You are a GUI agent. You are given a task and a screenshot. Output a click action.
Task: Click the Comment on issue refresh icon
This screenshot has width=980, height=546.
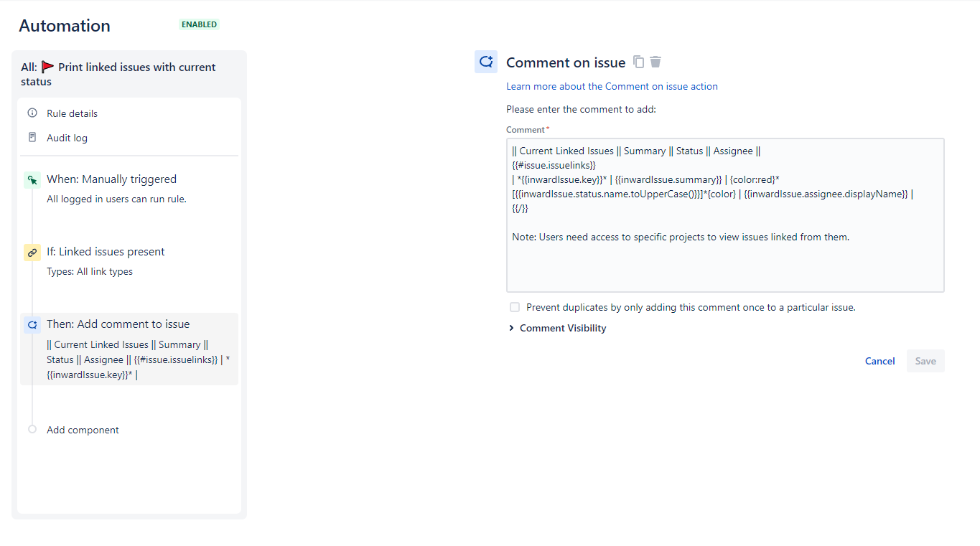(x=486, y=62)
